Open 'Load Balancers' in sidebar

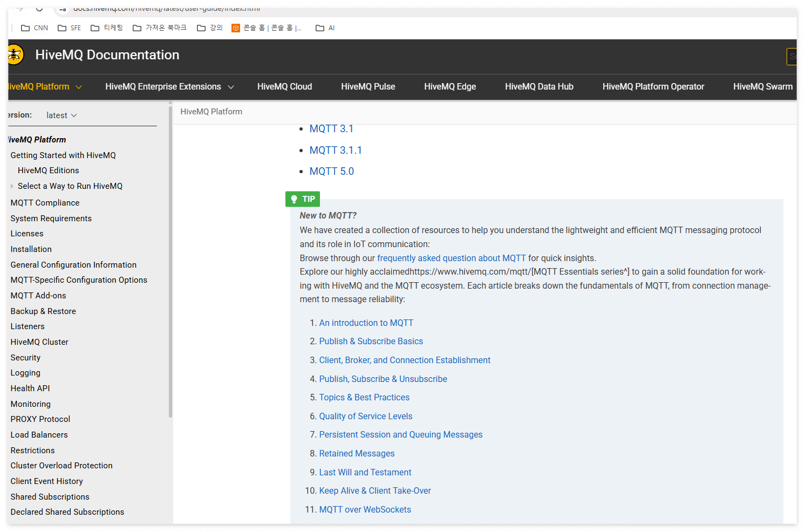39,435
